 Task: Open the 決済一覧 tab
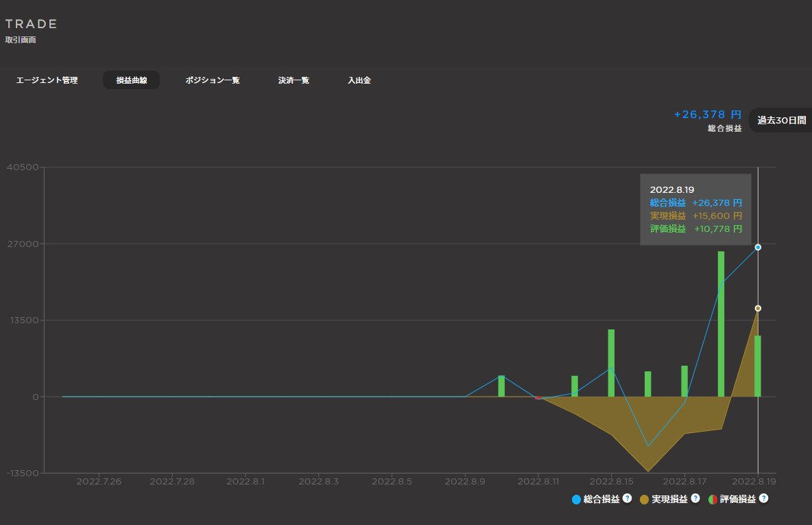(x=294, y=80)
